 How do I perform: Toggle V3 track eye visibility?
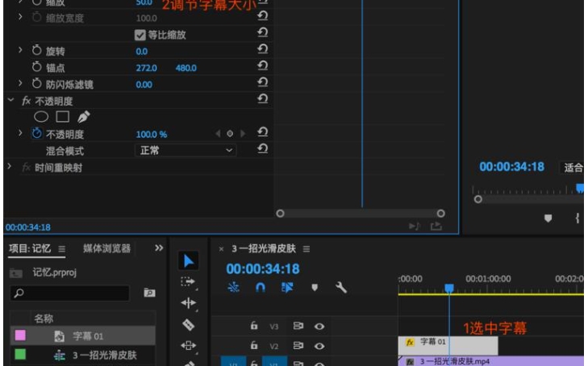click(x=319, y=326)
